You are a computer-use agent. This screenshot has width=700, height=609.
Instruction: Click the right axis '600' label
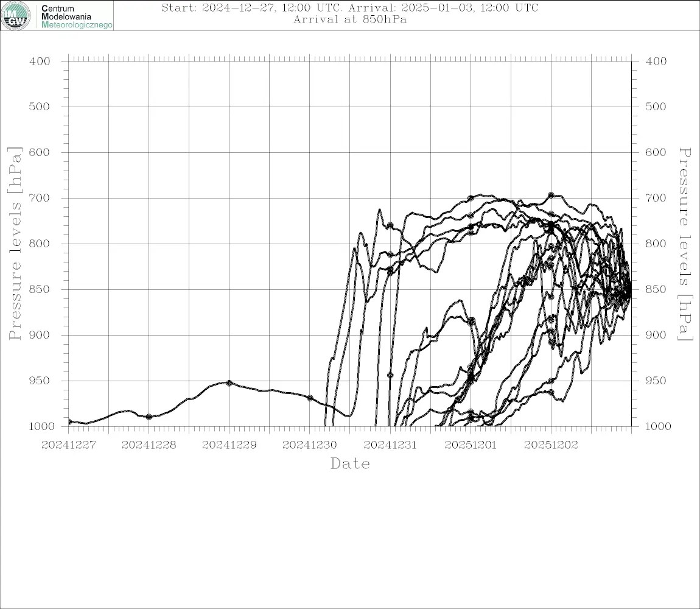tap(656, 152)
